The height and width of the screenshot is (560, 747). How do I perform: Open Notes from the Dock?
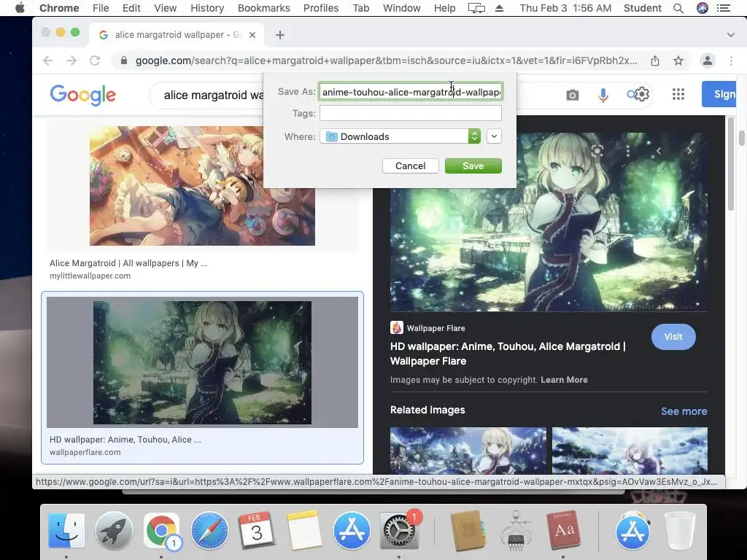[304, 530]
